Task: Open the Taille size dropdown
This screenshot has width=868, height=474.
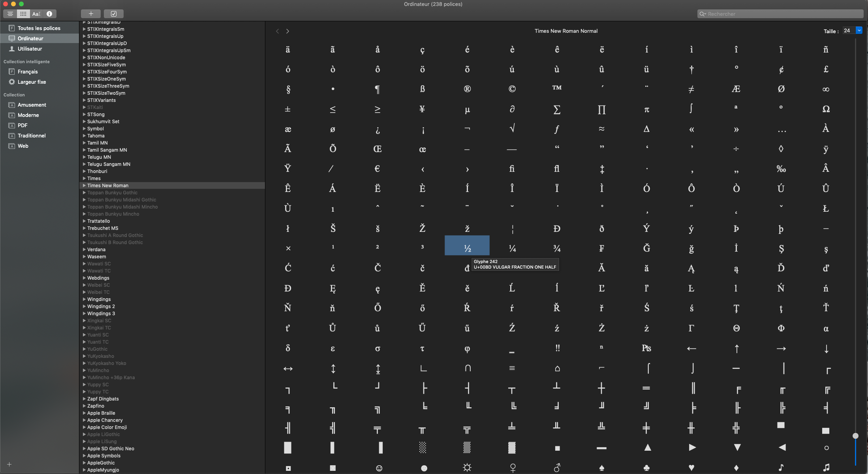Action: (859, 30)
